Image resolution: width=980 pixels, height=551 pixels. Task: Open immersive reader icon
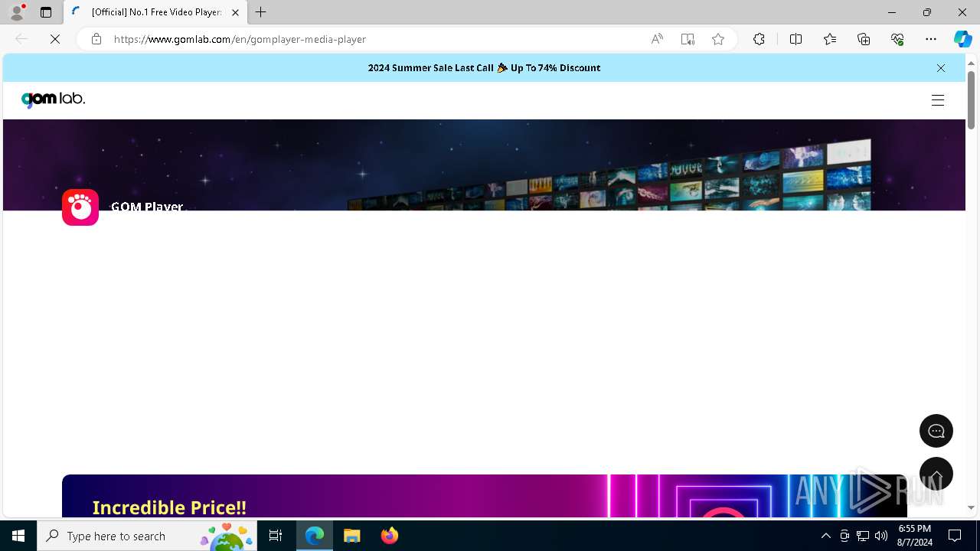point(688,39)
